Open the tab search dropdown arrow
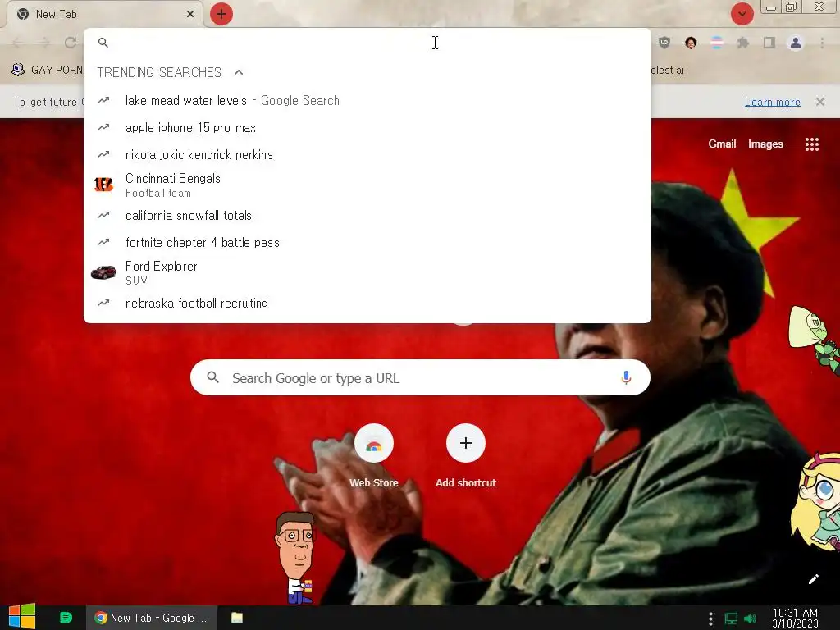Viewport: 840px width, 630px height. [x=742, y=14]
